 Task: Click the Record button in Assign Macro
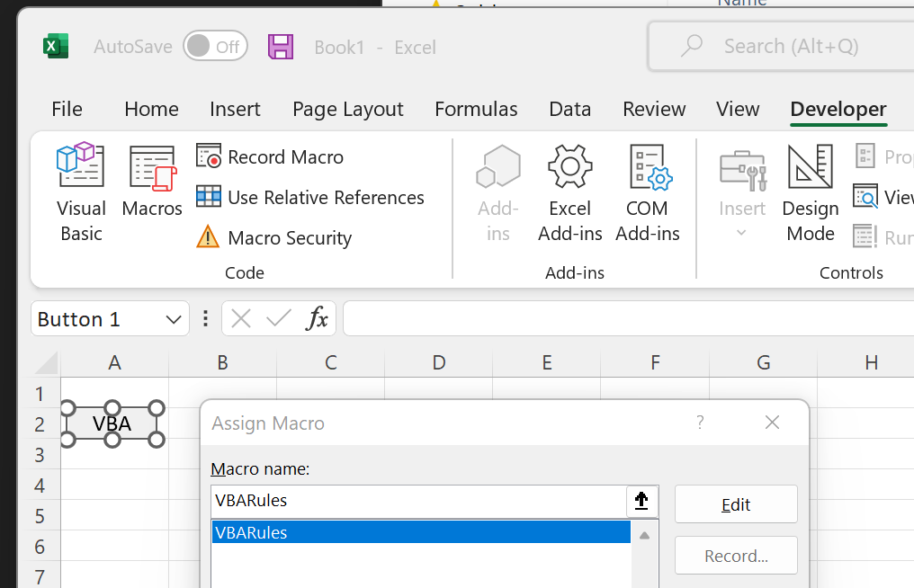pos(735,555)
